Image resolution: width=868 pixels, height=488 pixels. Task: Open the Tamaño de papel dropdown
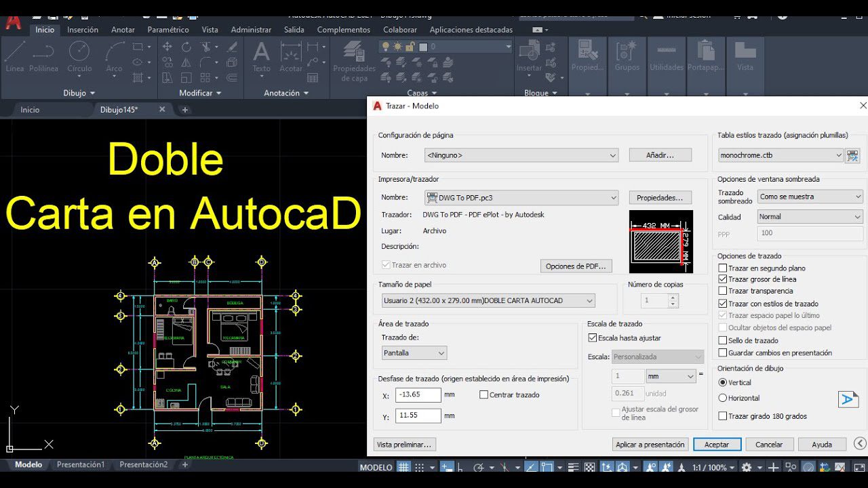pyautogui.click(x=589, y=300)
